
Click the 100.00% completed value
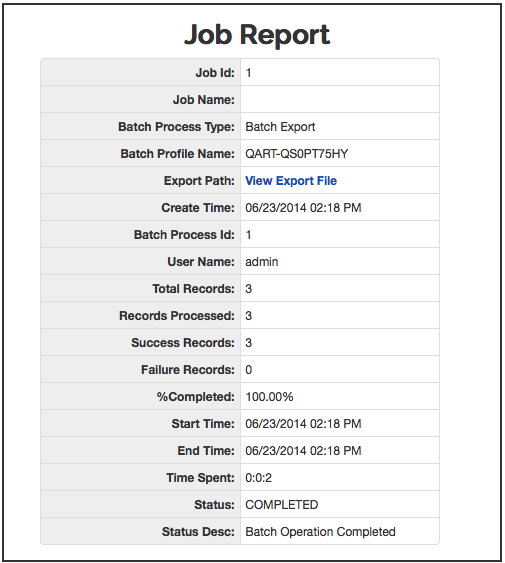click(269, 397)
